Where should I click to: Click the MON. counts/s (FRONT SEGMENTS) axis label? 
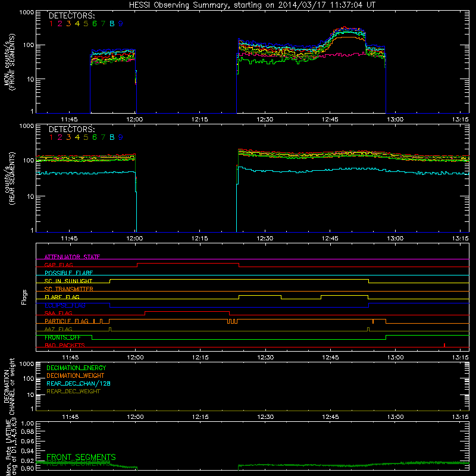tap(10, 62)
